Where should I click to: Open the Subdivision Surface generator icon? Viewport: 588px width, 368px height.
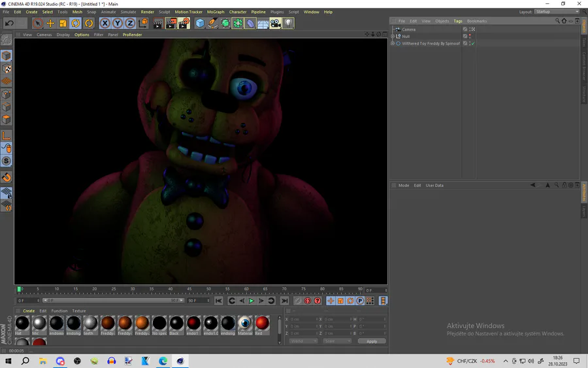(225, 24)
